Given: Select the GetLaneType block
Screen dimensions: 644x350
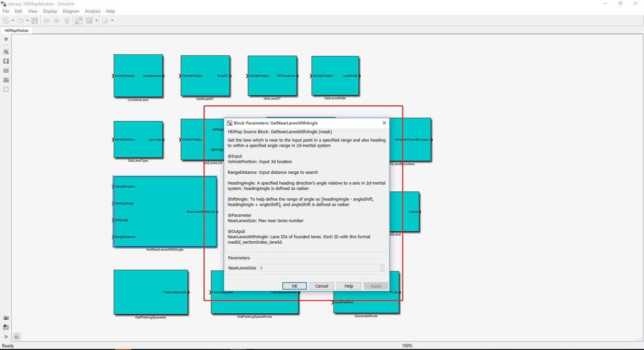Looking at the screenshot, I should click(x=138, y=139).
